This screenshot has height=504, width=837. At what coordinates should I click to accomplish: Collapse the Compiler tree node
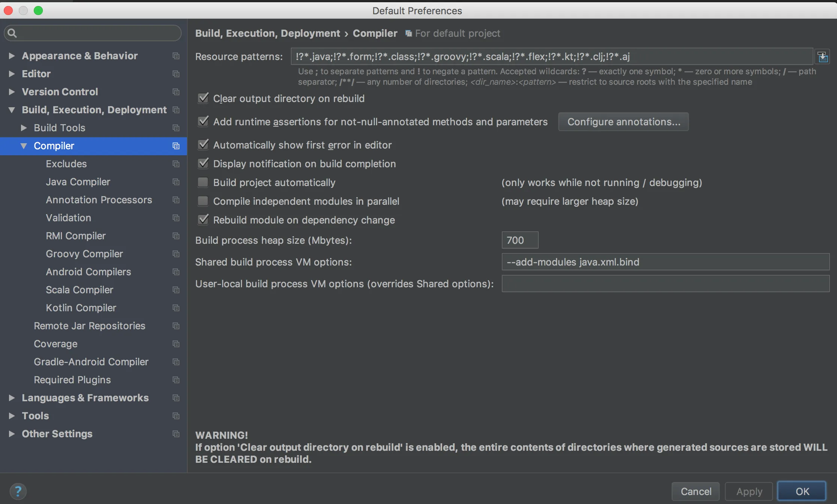(24, 146)
